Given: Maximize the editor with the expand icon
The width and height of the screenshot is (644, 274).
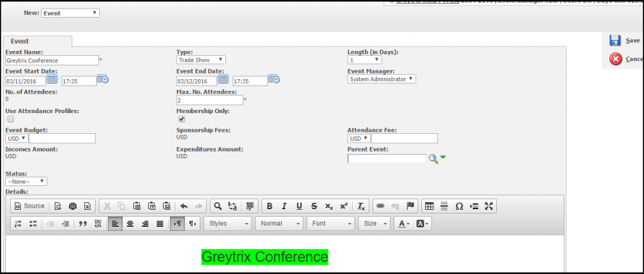Looking at the screenshot, I should coord(488,206).
